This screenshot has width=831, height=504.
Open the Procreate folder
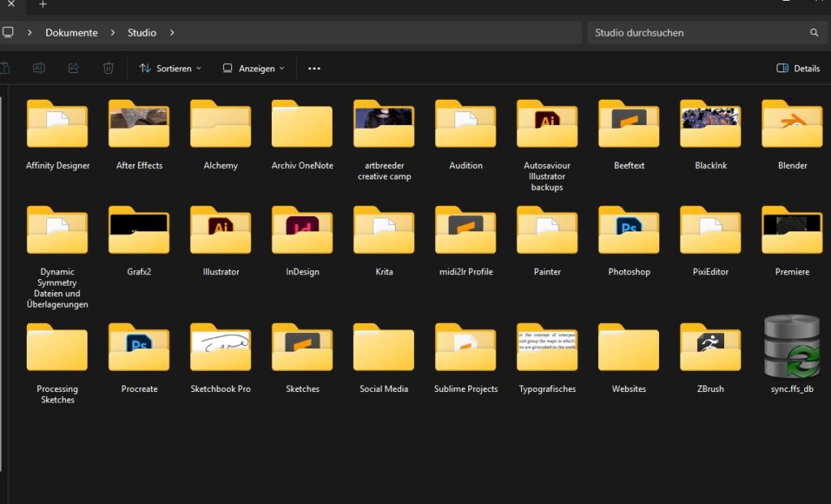coord(139,347)
